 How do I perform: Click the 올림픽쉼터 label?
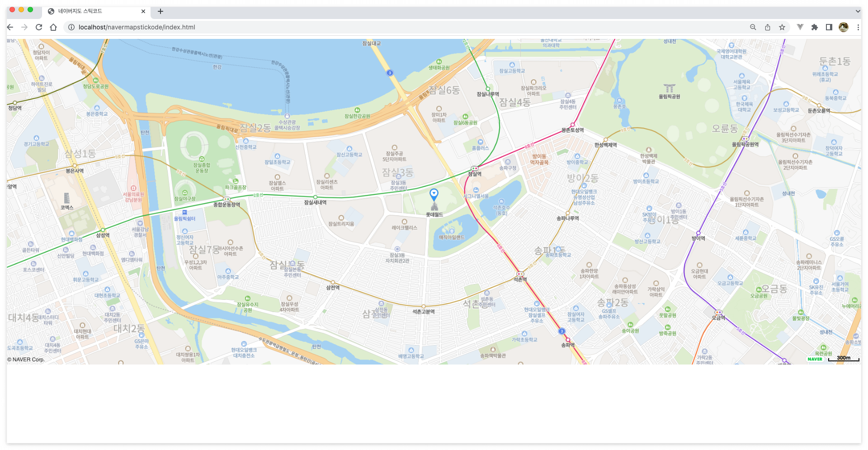[x=184, y=219]
